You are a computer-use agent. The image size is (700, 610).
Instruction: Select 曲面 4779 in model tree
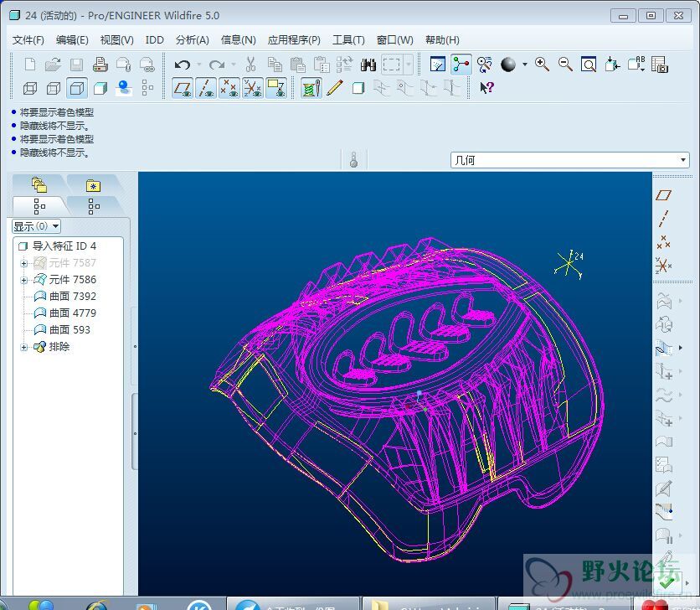[72, 313]
